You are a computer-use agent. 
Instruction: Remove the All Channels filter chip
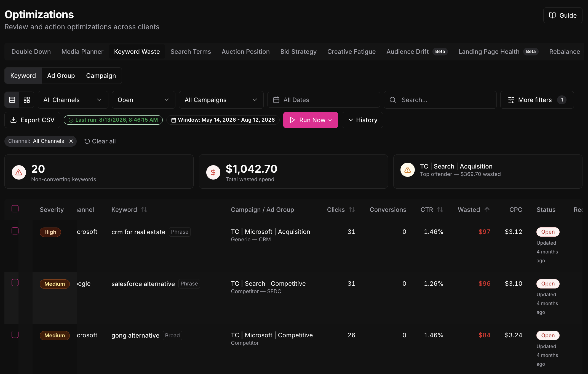tap(71, 141)
